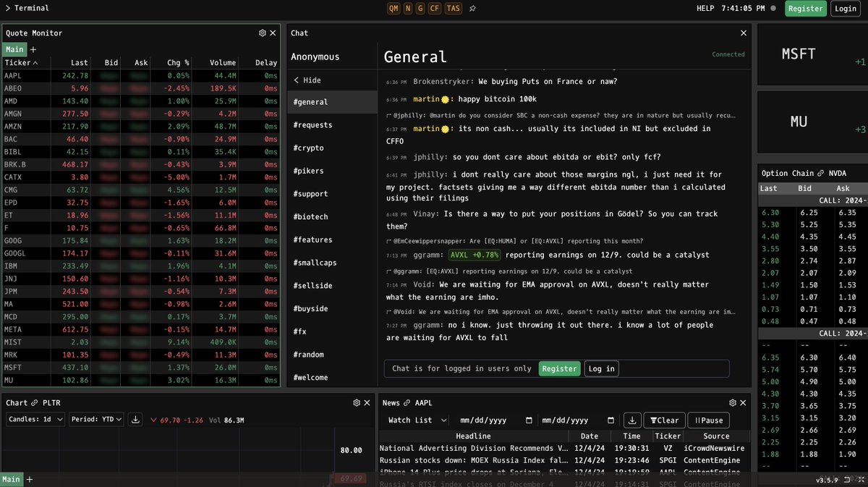Launch the TAS shortcut in top bar
The height and width of the screenshot is (487, 868).
coord(454,9)
